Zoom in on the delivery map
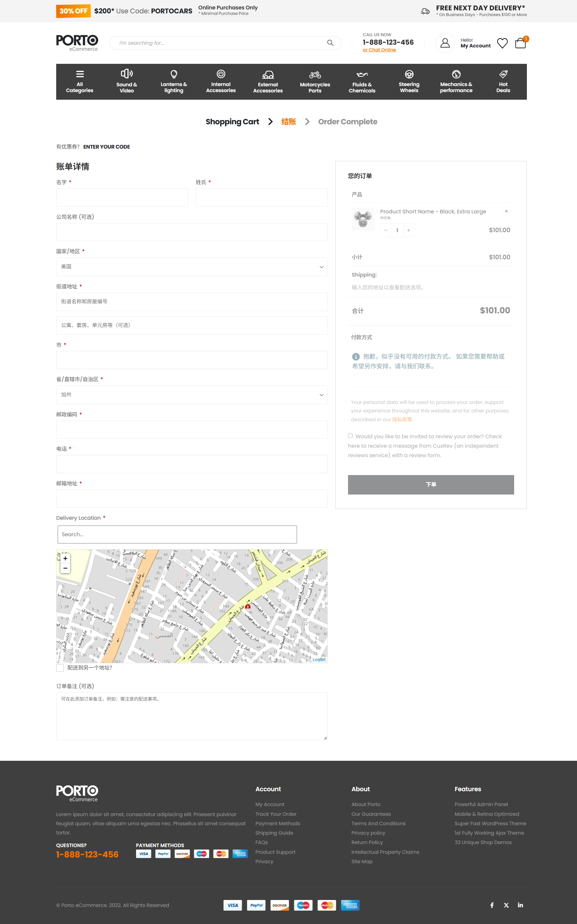This screenshot has width=577, height=924. pyautogui.click(x=65, y=559)
